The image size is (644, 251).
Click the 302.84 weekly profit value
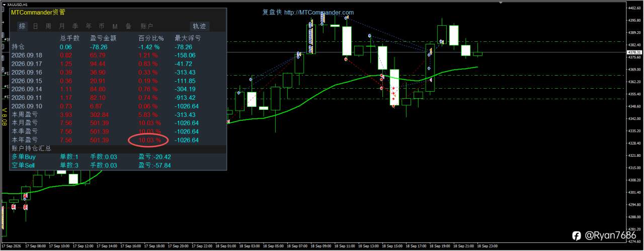click(x=99, y=114)
